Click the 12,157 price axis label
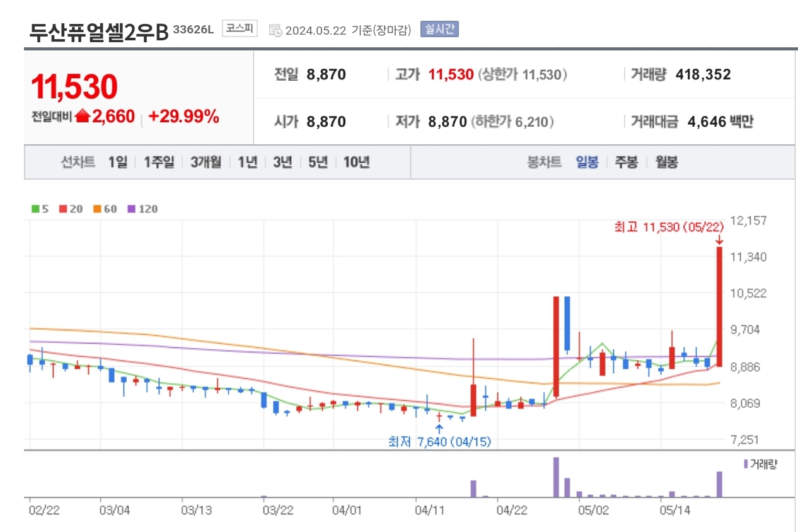Viewport: 798px width, 532px height. (x=748, y=221)
